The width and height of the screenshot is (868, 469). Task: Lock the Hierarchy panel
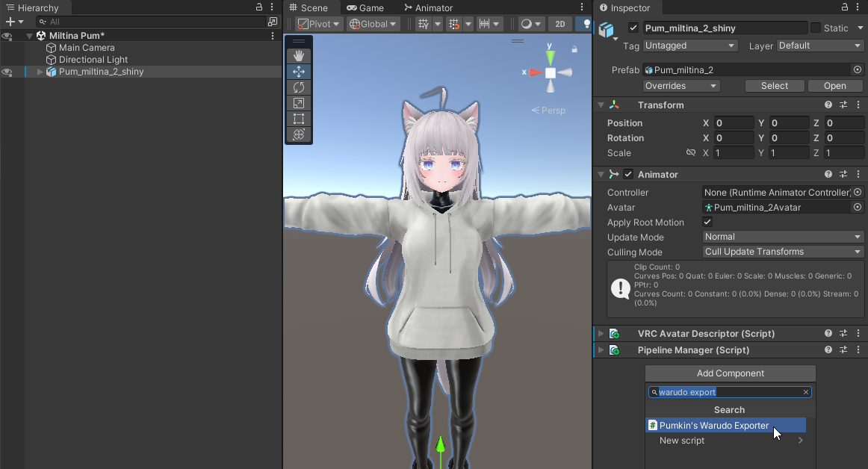259,7
